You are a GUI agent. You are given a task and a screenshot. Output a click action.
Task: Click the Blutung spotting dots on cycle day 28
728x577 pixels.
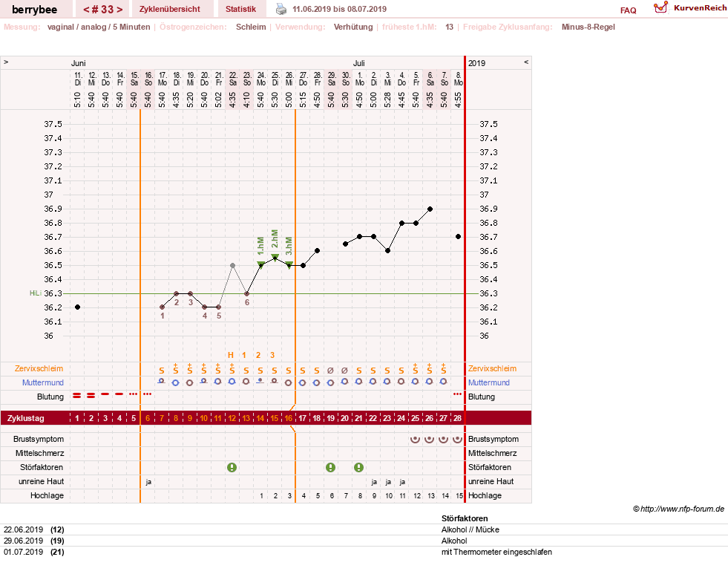(x=457, y=394)
